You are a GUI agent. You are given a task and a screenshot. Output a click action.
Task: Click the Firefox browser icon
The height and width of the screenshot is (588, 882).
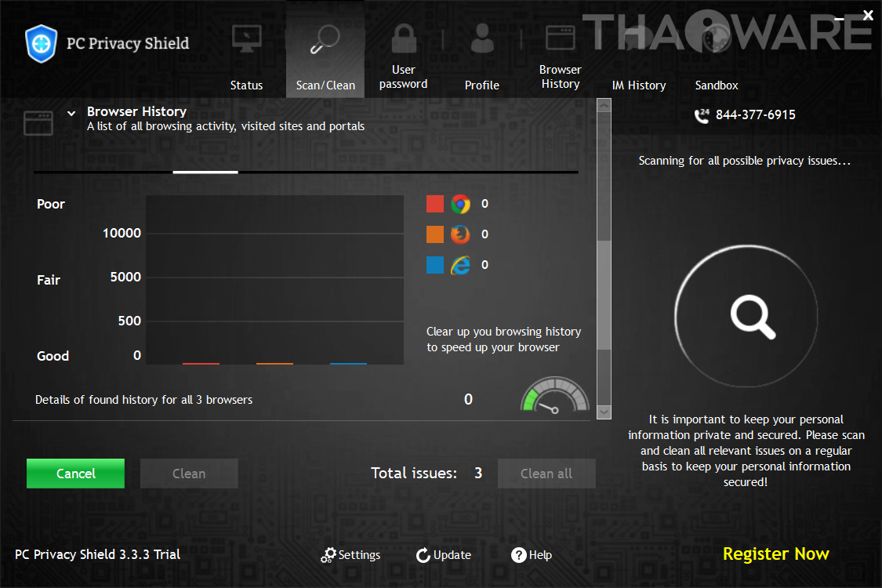tap(460, 234)
